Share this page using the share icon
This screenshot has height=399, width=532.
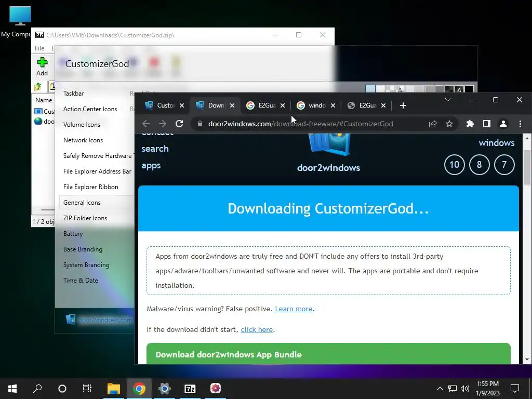click(433, 124)
